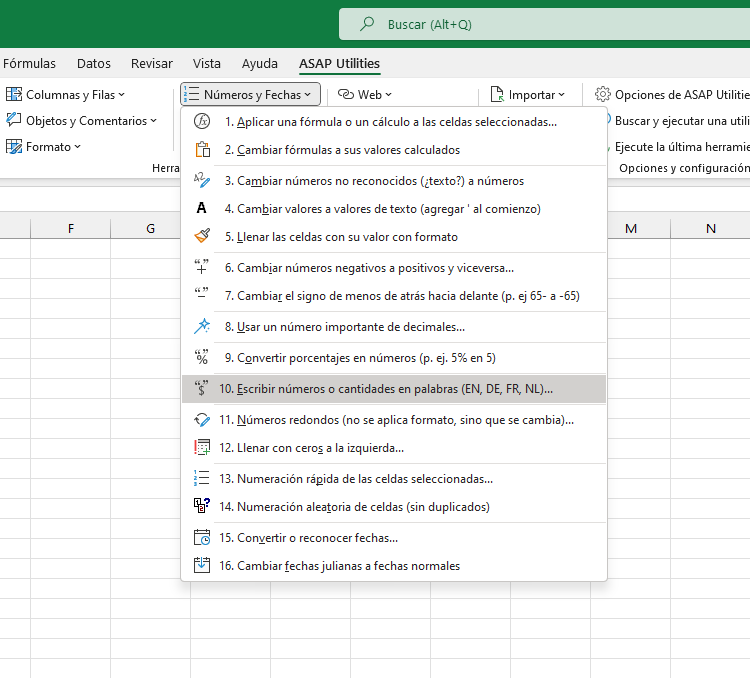Click the magic wand icon of item 8
The width and height of the screenshot is (750, 678).
(x=202, y=326)
